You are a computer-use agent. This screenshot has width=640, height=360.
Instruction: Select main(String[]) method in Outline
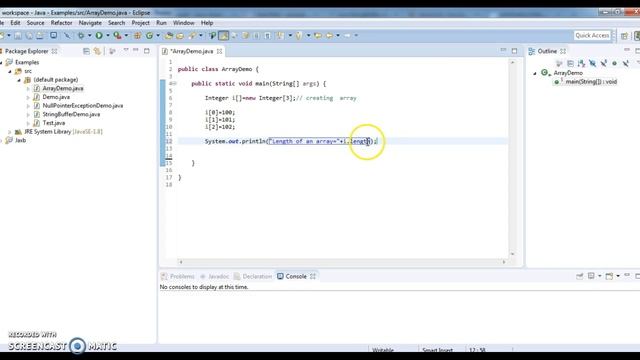(591, 82)
